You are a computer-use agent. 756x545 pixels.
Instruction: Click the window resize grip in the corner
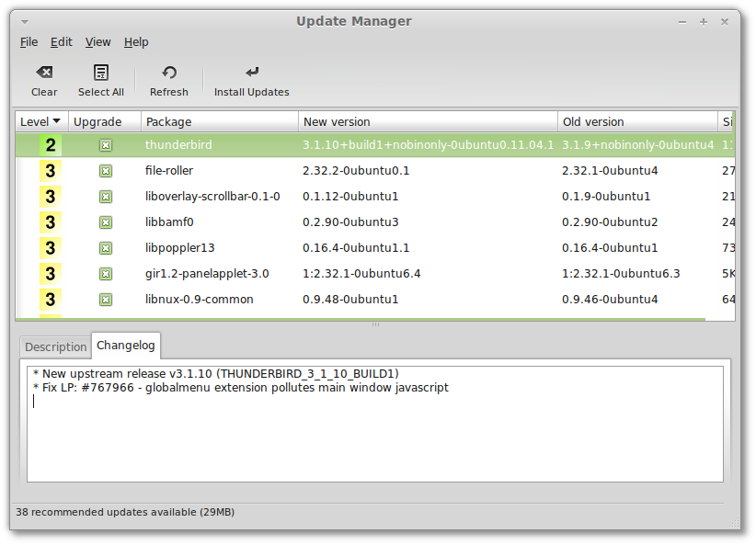click(735, 523)
